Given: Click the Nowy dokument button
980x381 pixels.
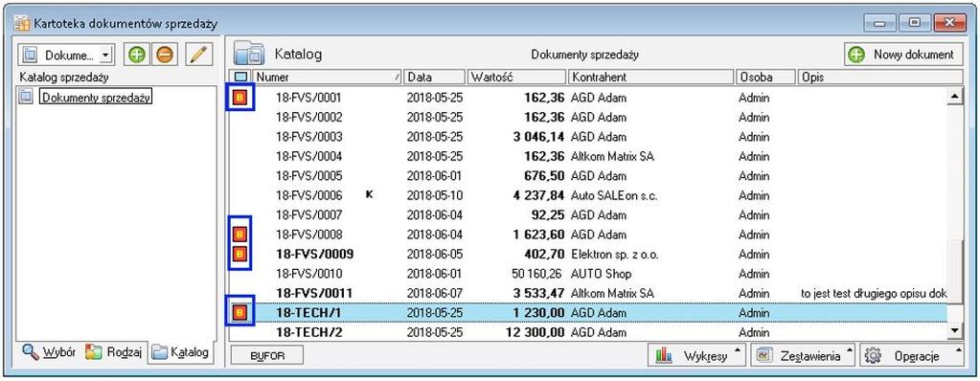Looking at the screenshot, I should (x=903, y=55).
